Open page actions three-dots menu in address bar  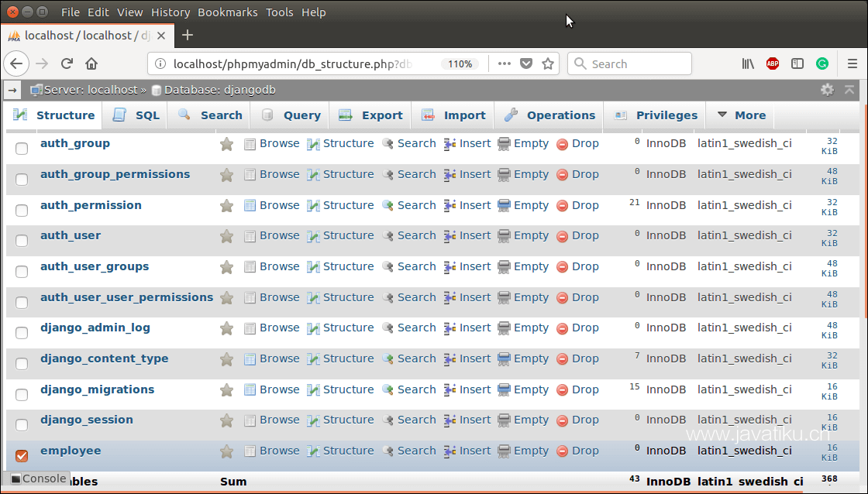tap(504, 64)
